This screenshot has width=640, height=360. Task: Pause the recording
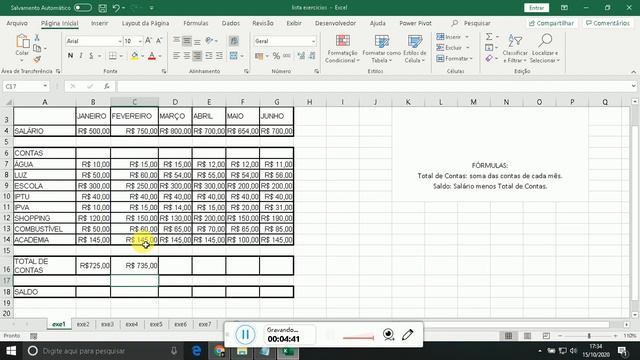pos(245,335)
